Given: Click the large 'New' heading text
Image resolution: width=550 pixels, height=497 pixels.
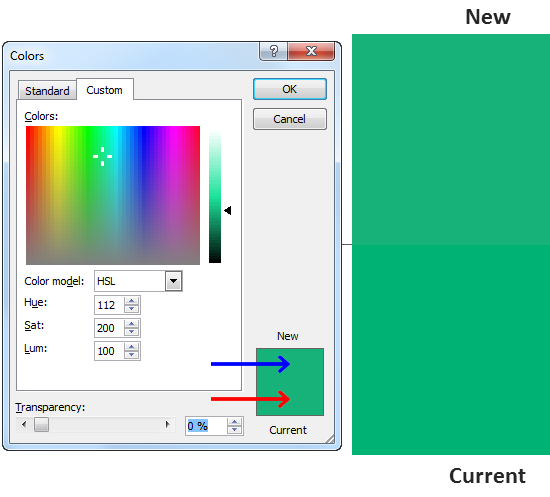Looking at the screenshot, I should tap(488, 17).
